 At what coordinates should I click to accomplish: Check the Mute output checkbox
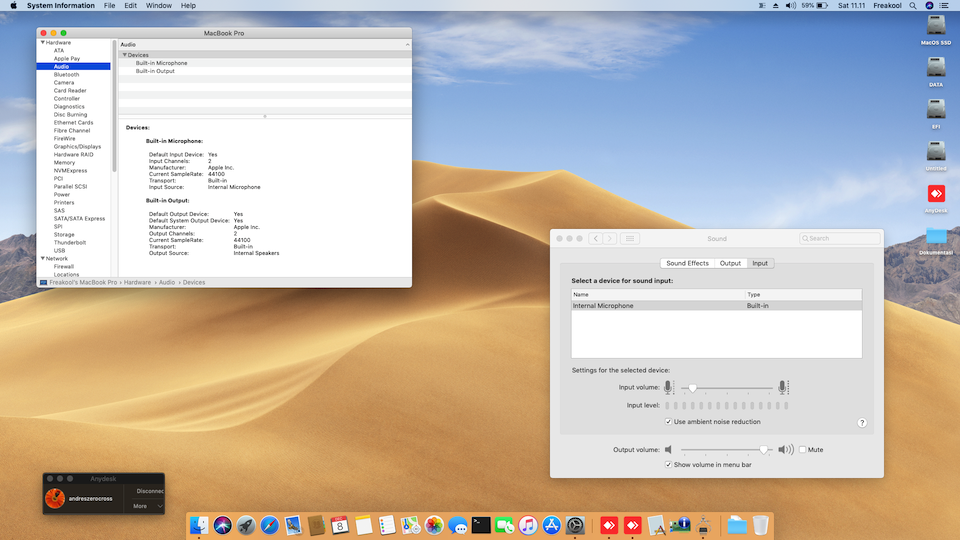(802, 450)
